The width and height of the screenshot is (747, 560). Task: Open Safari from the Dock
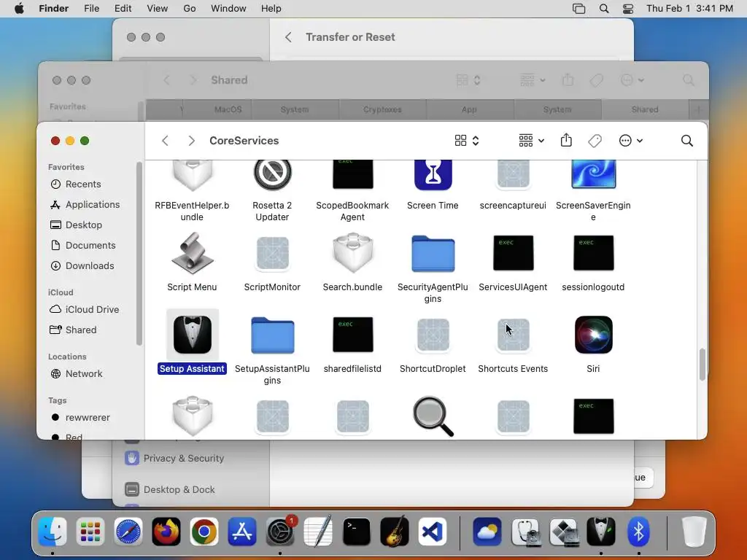click(x=128, y=532)
